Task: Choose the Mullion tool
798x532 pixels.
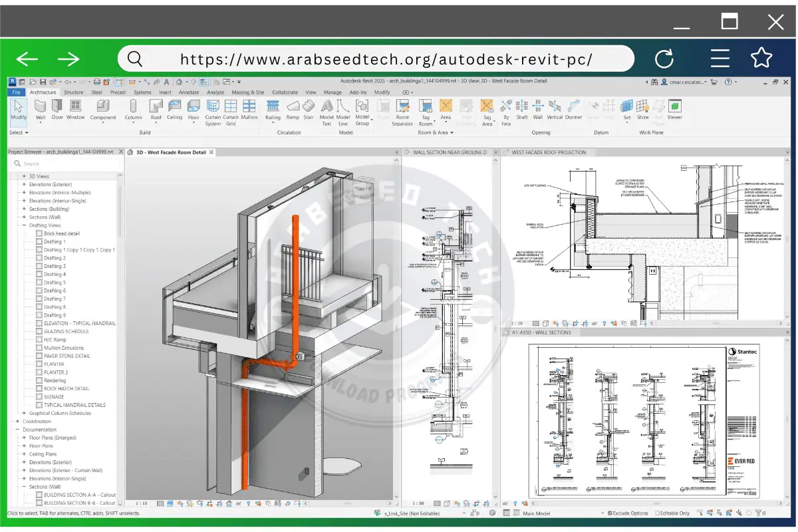Action: tap(249, 110)
